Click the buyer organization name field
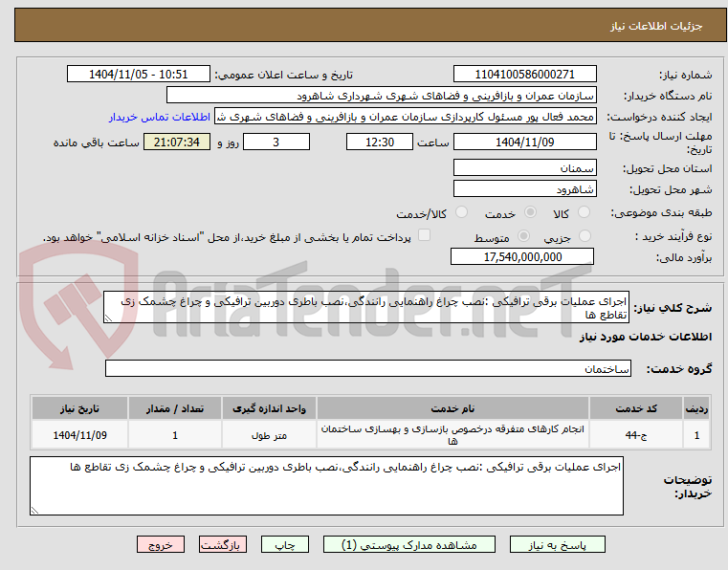 [x=381, y=96]
